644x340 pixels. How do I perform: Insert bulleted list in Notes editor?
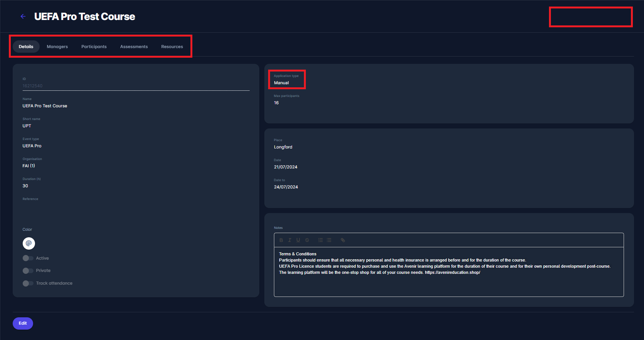[329, 240]
